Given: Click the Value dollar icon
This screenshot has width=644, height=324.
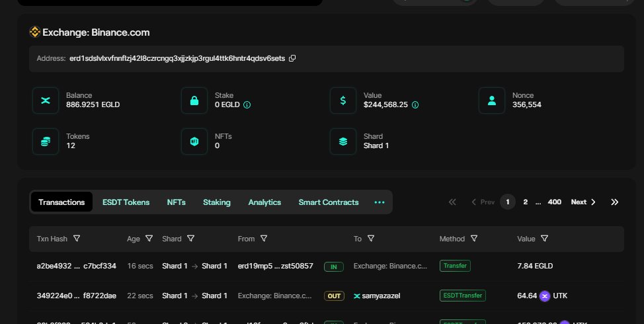Looking at the screenshot, I should 343,101.
